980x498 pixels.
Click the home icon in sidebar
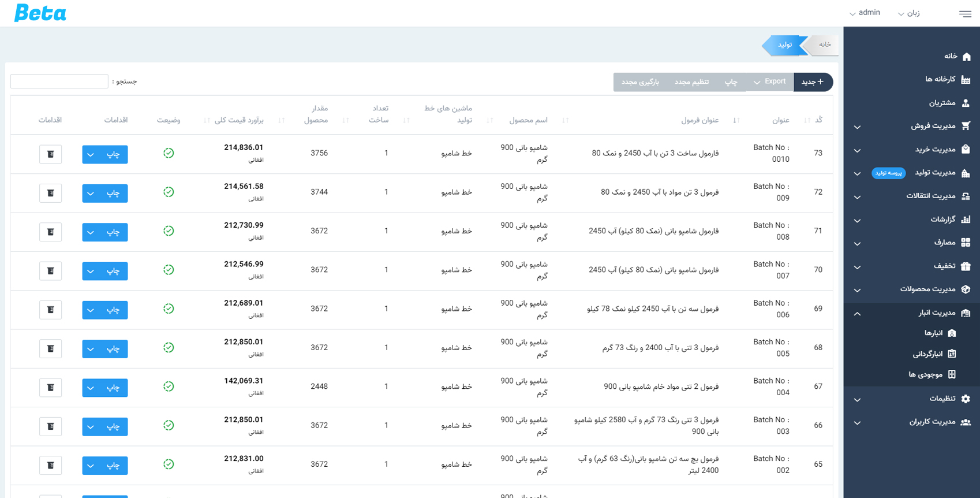pos(966,56)
